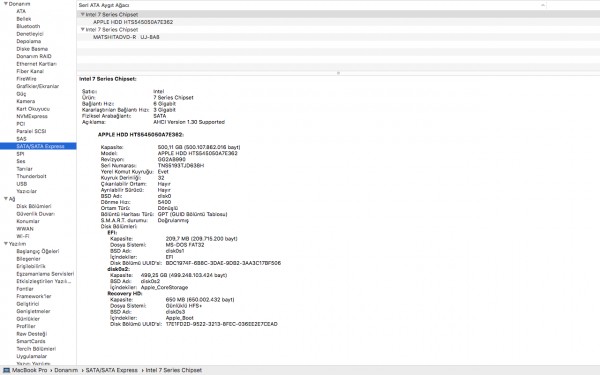Open Uygulamalar under Yazılım

coord(32,356)
